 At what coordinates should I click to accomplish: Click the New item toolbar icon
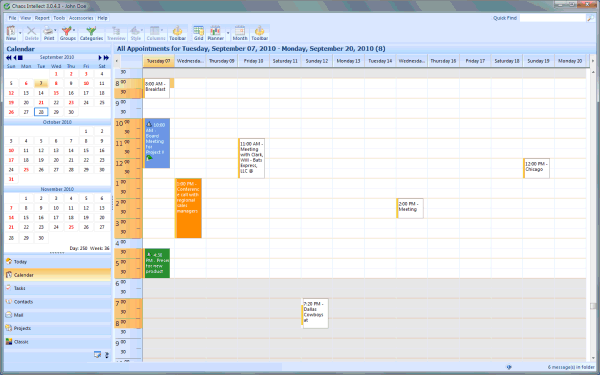click(x=11, y=33)
